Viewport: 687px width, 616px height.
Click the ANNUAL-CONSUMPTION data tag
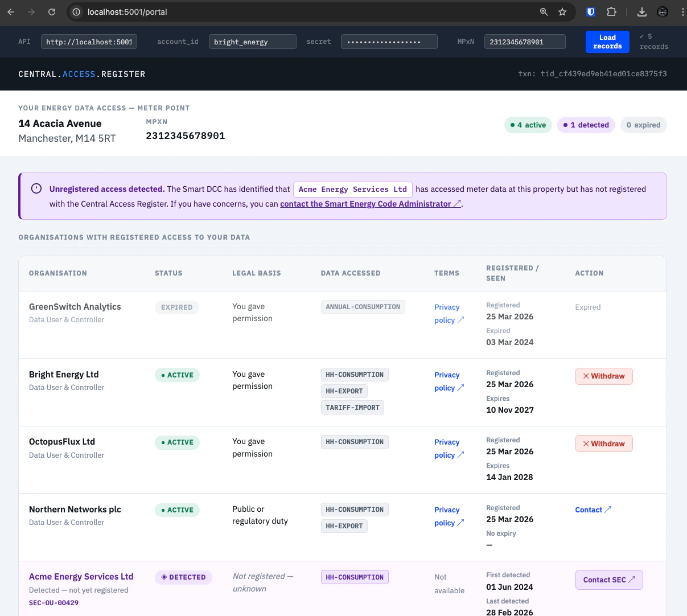363,307
